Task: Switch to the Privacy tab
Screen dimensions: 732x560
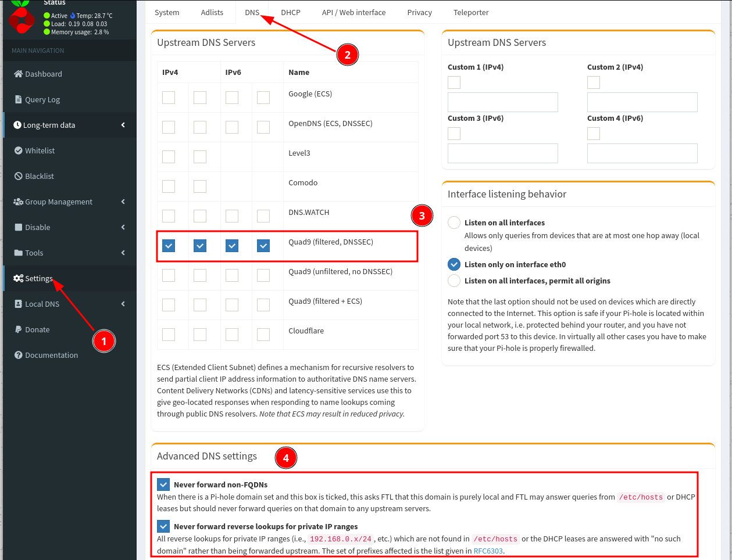Action: [420, 12]
